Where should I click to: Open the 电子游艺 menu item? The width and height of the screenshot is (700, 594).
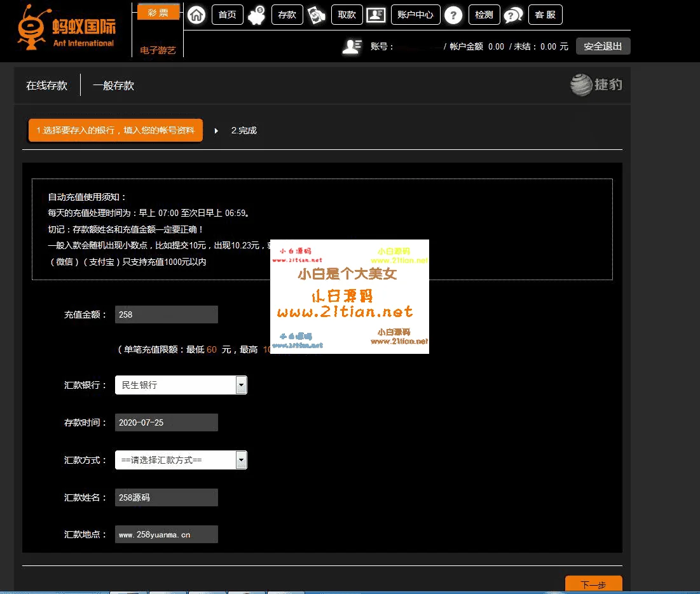(158, 50)
